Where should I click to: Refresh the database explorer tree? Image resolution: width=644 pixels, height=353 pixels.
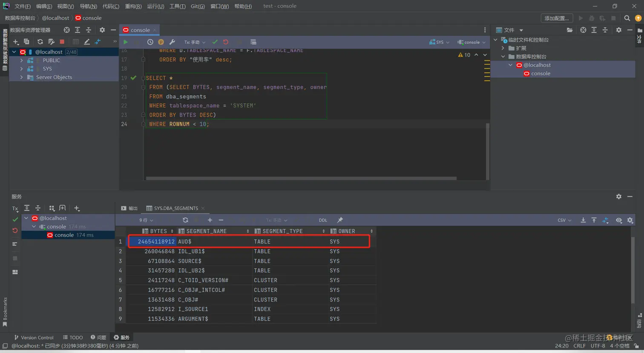tap(40, 42)
